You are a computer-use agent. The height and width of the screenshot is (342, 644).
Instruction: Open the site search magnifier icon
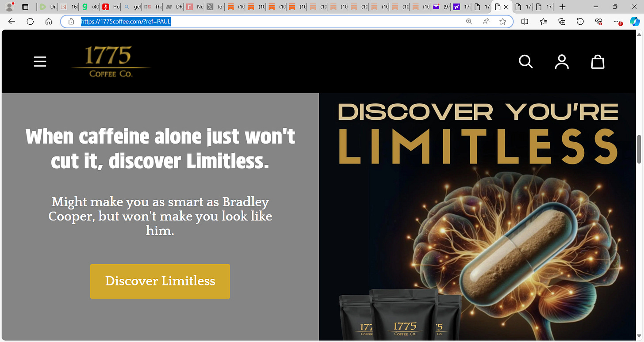[x=525, y=62]
